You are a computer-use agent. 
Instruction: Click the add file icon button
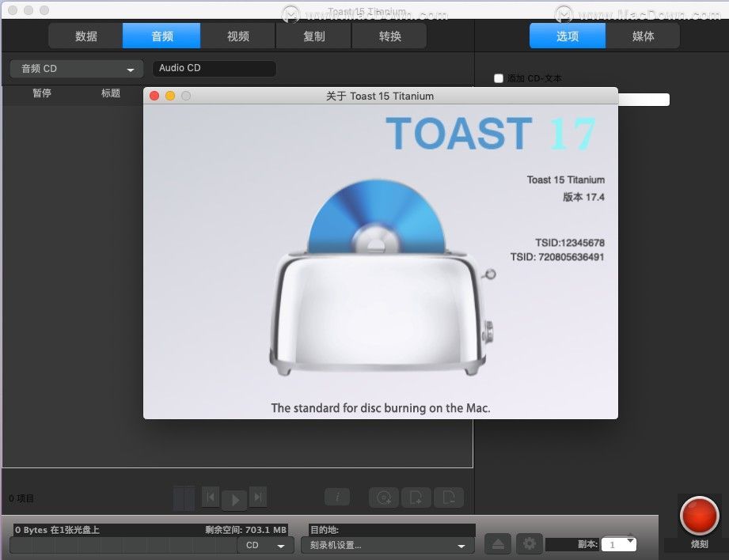pyautogui.click(x=416, y=498)
